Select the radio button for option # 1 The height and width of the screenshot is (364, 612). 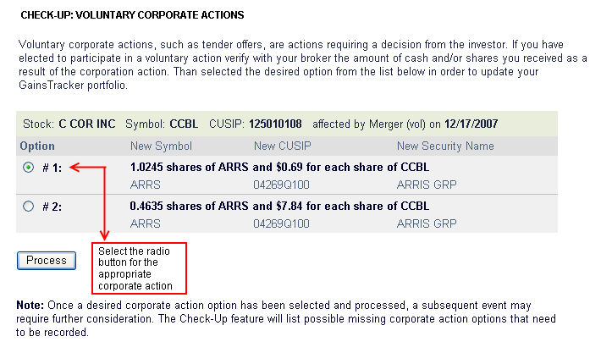(29, 167)
